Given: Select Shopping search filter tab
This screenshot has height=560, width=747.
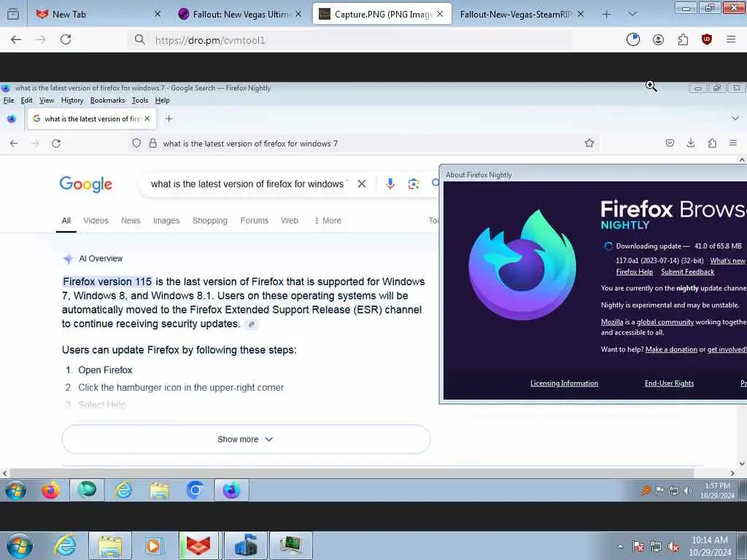Looking at the screenshot, I should pyautogui.click(x=209, y=220).
